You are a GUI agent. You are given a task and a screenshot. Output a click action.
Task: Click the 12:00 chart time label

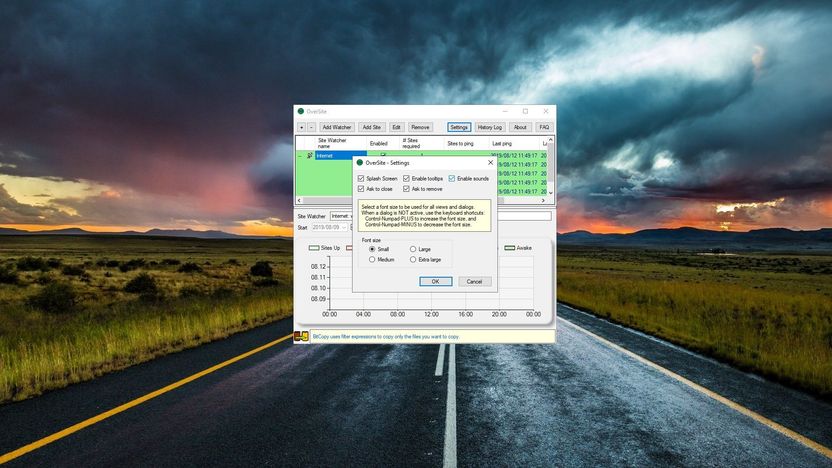point(431,314)
